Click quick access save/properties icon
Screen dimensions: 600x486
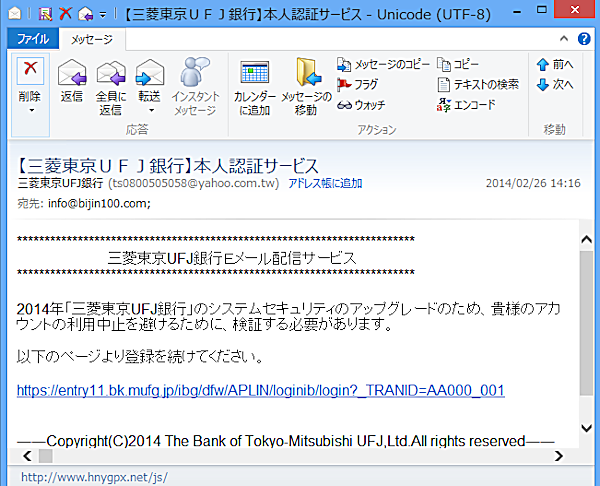point(46,14)
